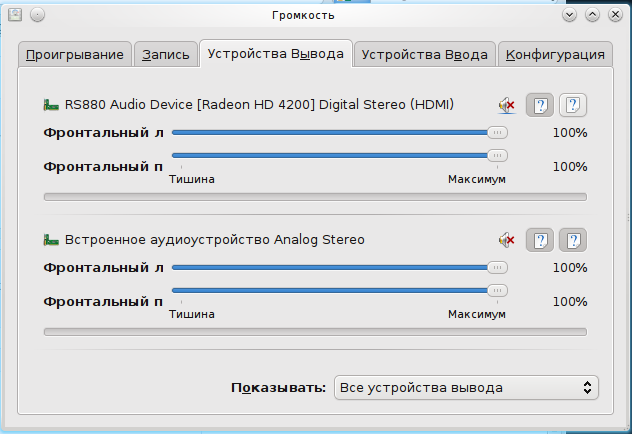Click the Analog Stereo volume level meter bar
Screen dimensions: 632x434
[x=315, y=332]
